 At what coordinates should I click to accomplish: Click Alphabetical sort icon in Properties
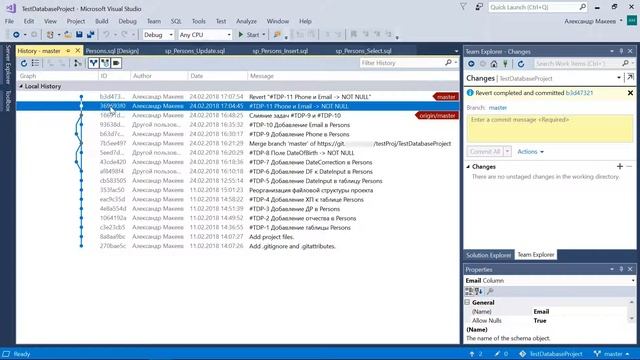(x=478, y=291)
